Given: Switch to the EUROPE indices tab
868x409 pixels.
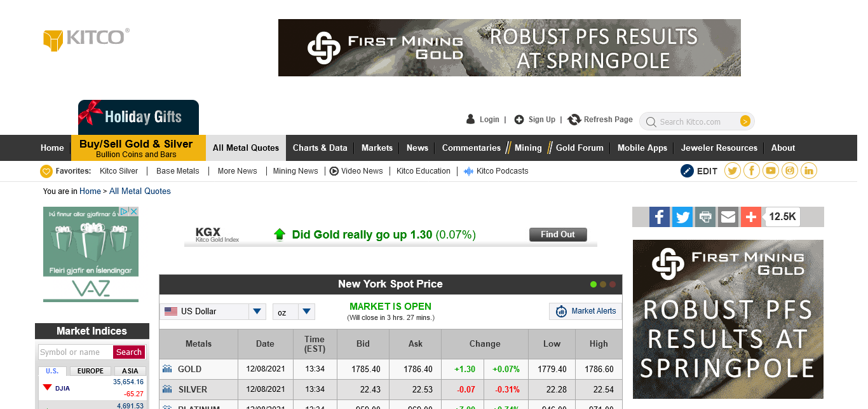Looking at the screenshot, I should (x=90, y=371).
